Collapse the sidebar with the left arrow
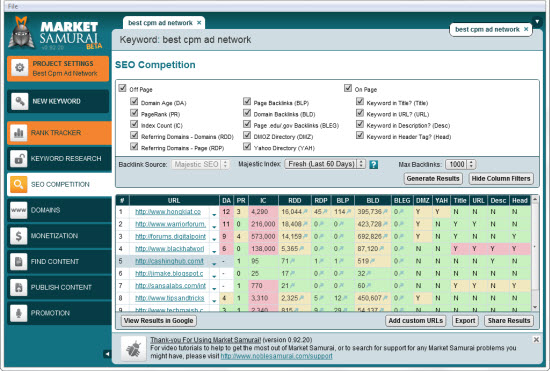Image resolution: width=550 pixels, height=371 pixels. tap(107, 354)
